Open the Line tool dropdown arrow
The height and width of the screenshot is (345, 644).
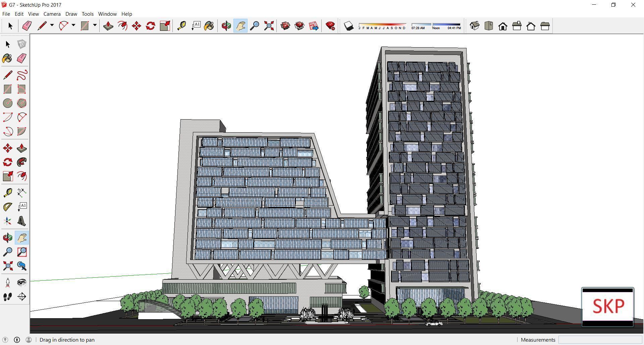pos(52,25)
